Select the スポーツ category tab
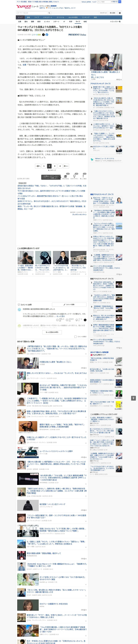The width and height of the screenshot is (138, 644). [56, 21]
